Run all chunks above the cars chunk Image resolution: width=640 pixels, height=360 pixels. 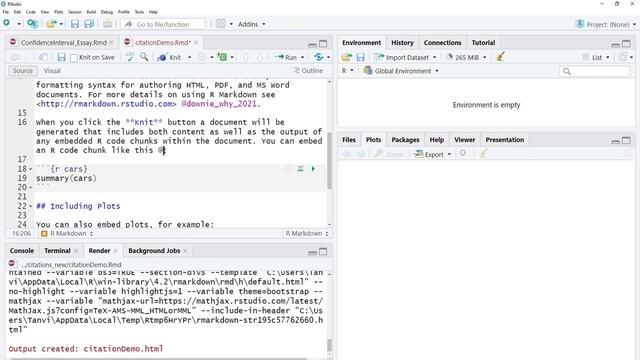(x=300, y=169)
